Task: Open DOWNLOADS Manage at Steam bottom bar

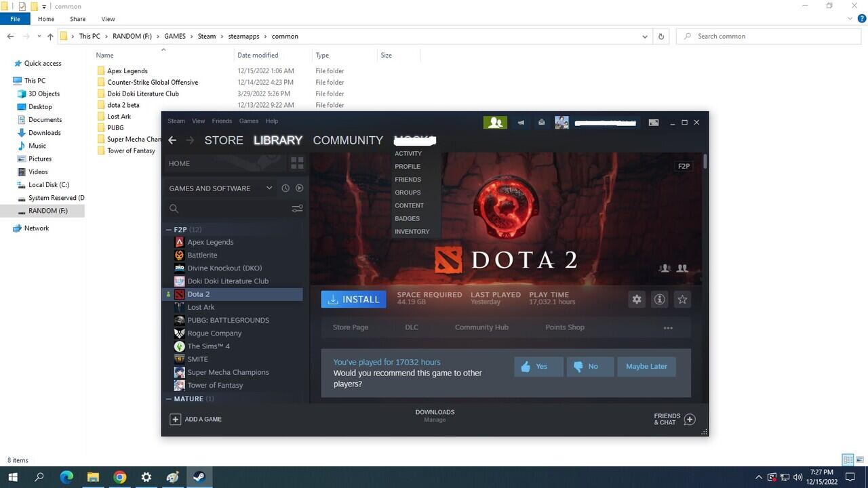Action: coord(435,416)
